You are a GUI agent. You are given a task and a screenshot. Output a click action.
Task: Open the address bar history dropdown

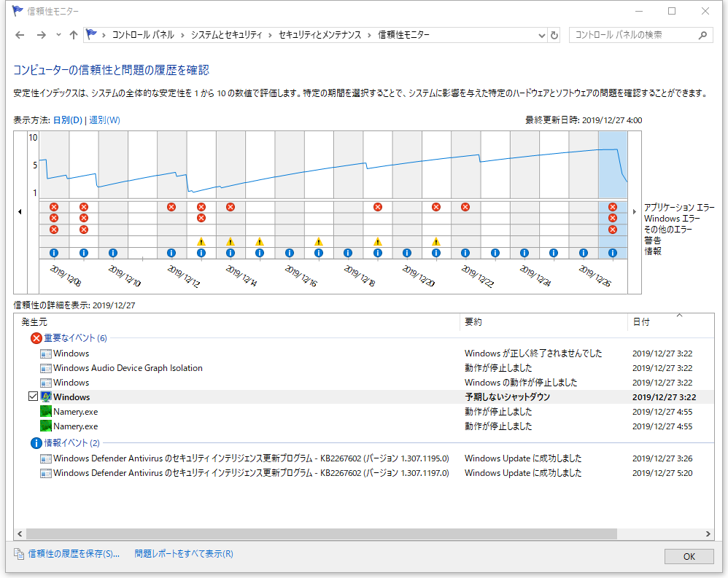pyautogui.click(x=541, y=34)
